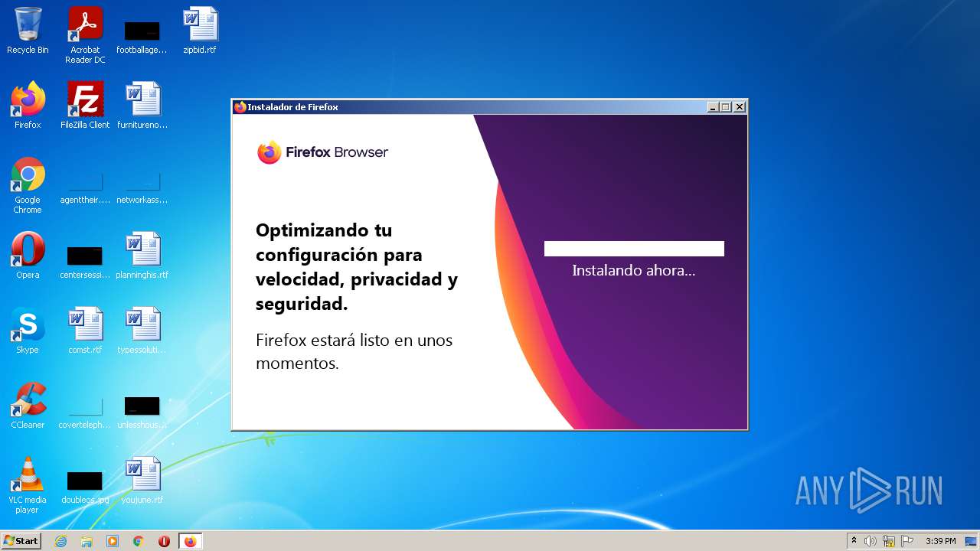980x551 pixels.
Task: Open the network status tray icon
Action: click(889, 541)
